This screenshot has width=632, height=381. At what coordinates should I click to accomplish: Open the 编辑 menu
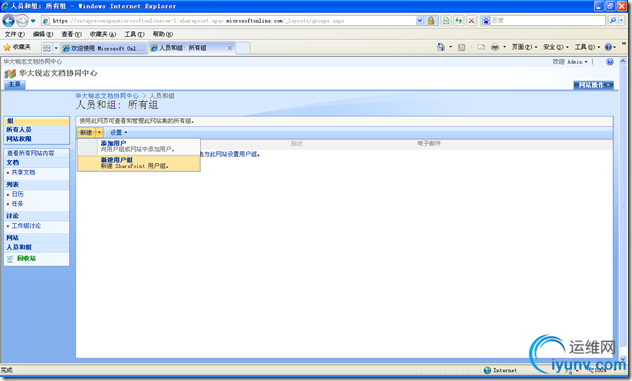43,34
